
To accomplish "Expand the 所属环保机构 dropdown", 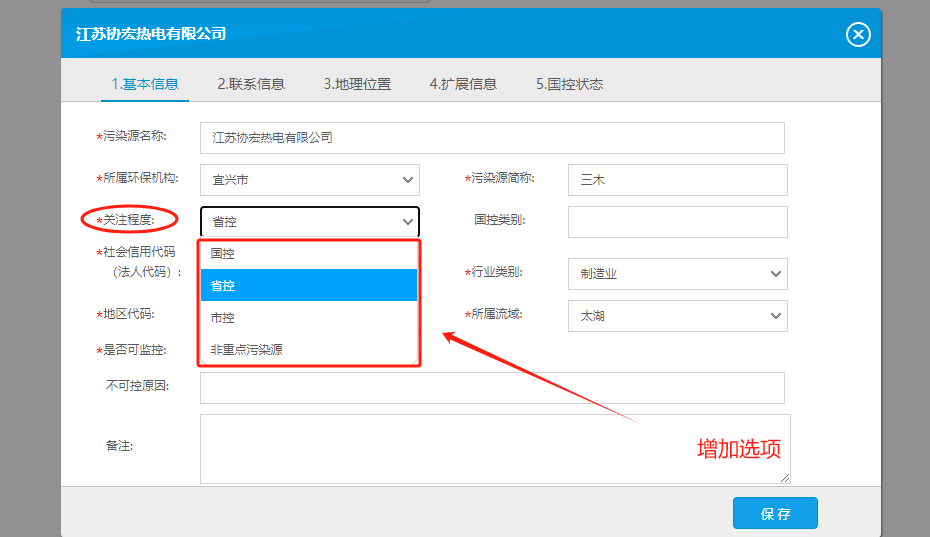I will [x=310, y=180].
